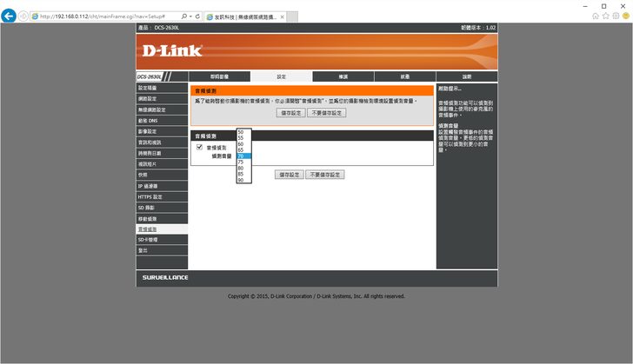The height and width of the screenshot is (364, 633).
Task: Open a new blank browser tab
Action: pos(292,17)
